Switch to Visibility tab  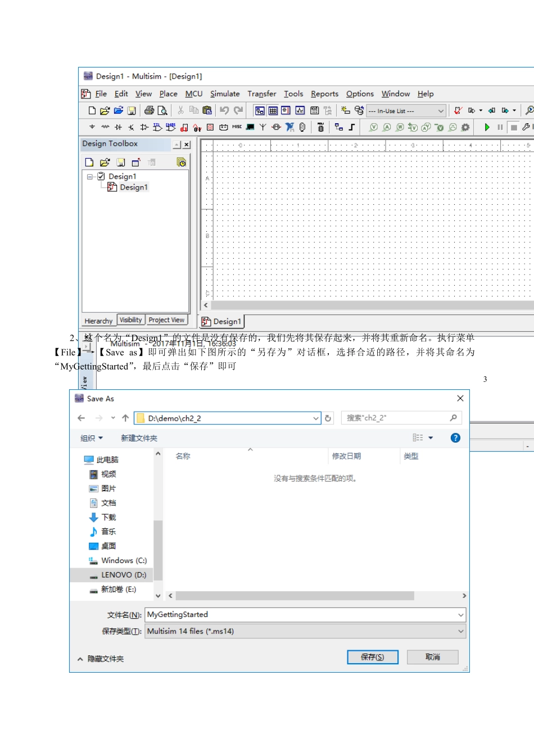[x=131, y=320]
